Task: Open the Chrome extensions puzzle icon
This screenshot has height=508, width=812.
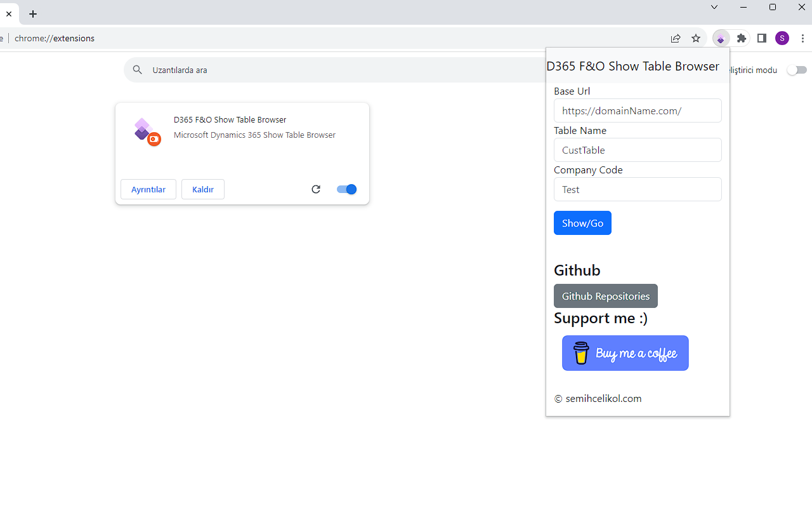Action: [741, 38]
